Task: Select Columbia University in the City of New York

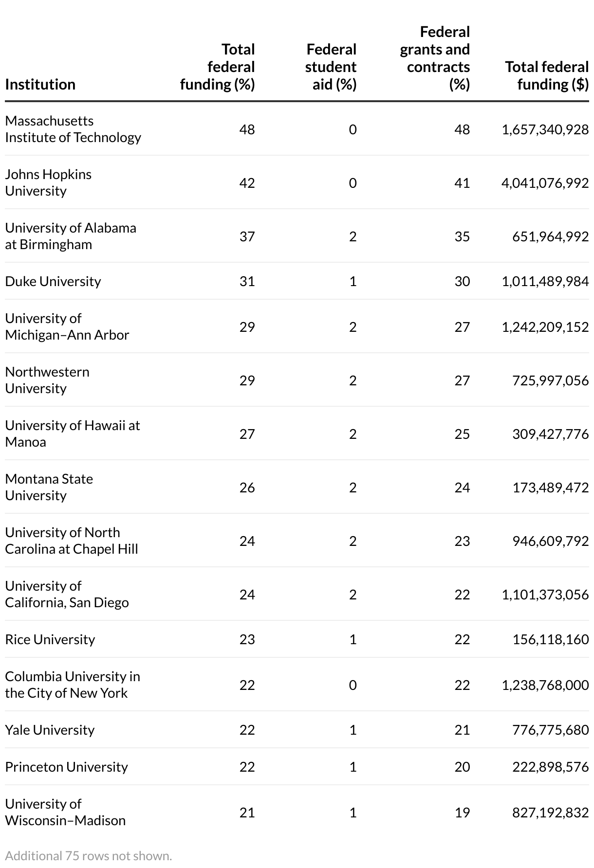Action: coord(73,685)
